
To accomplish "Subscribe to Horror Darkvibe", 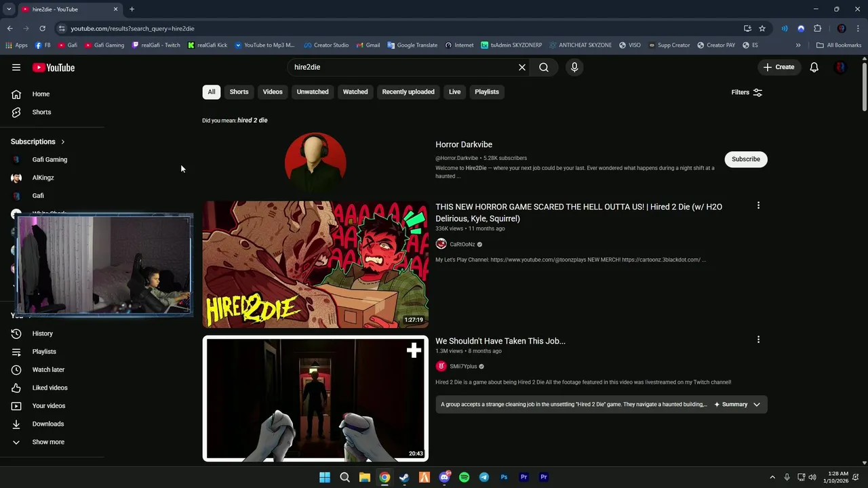I will (746, 159).
